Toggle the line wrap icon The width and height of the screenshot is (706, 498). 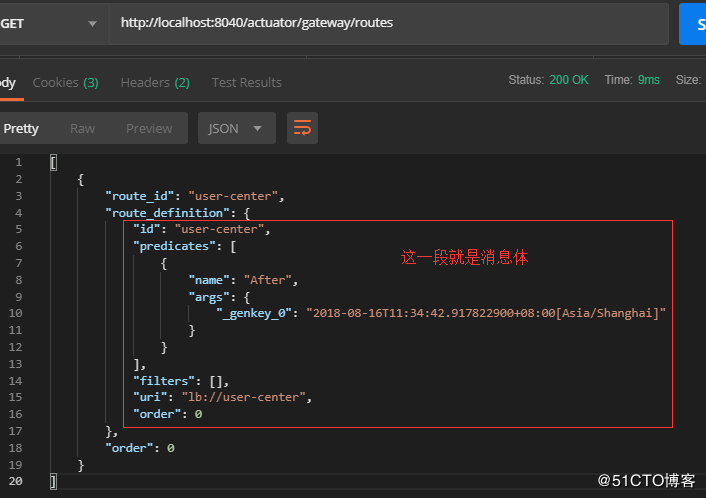[302, 128]
